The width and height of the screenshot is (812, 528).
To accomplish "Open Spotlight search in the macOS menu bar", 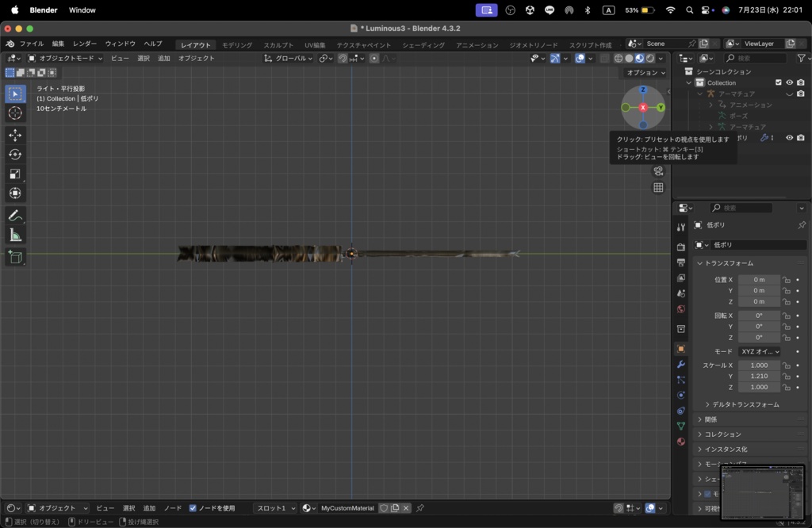I will tap(689, 10).
